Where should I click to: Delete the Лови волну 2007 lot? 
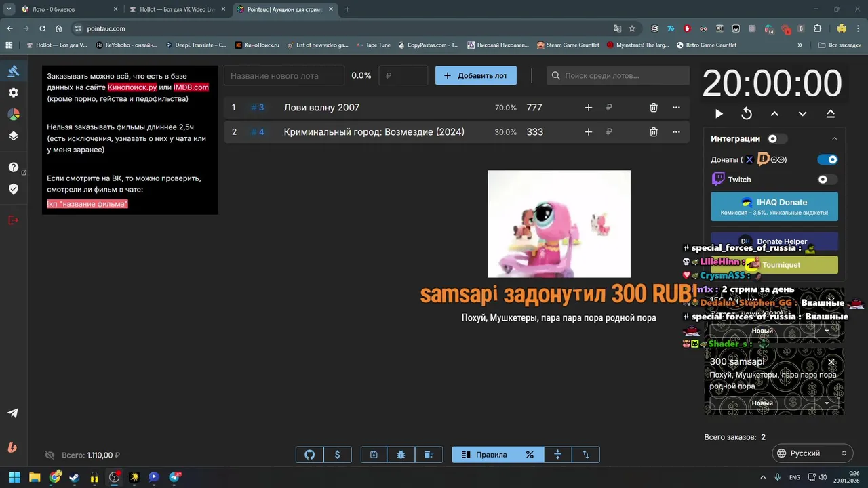pyautogui.click(x=654, y=108)
